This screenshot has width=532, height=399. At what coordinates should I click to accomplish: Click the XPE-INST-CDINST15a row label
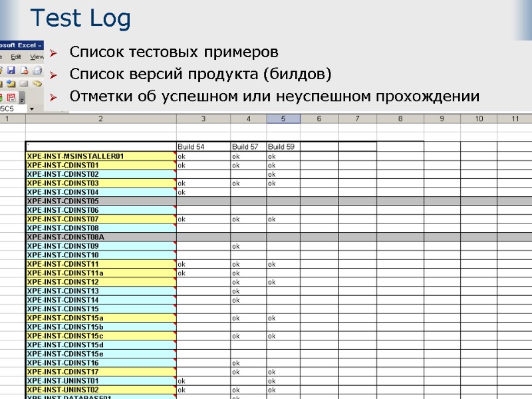[x=73, y=318]
